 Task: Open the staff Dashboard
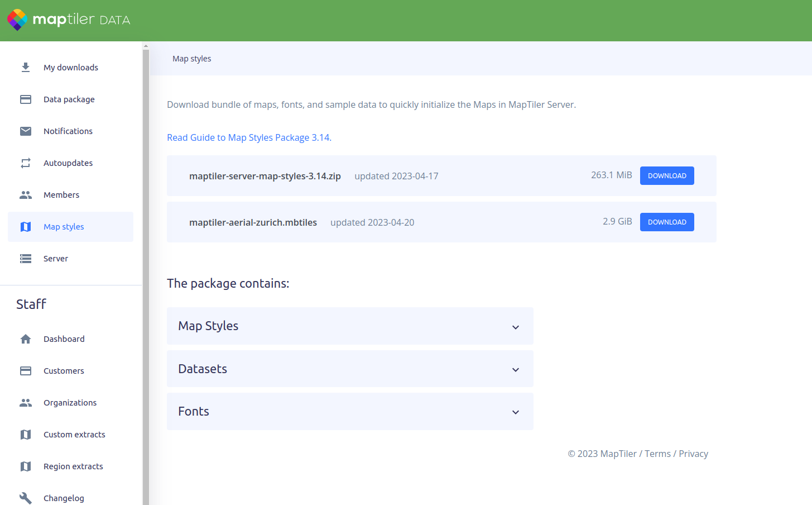[71, 339]
